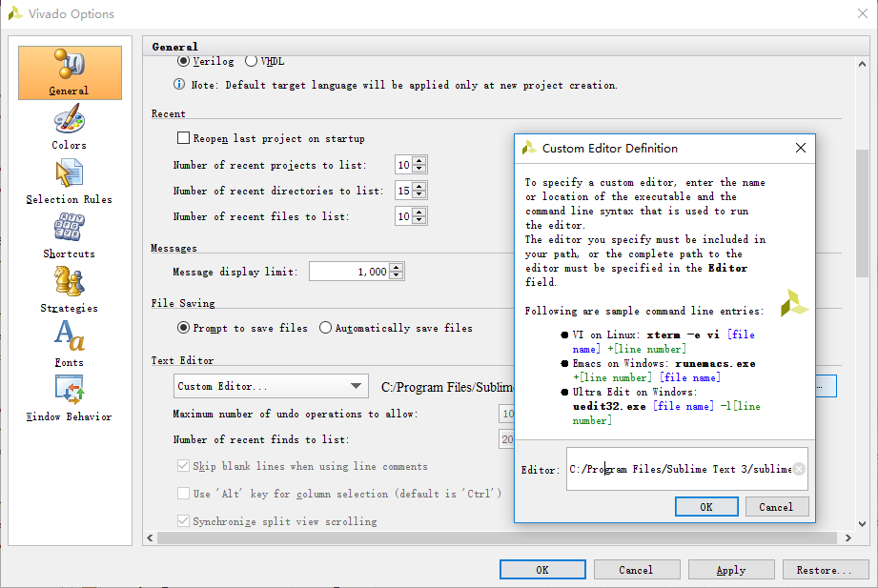Click the Restore... button

click(826, 570)
